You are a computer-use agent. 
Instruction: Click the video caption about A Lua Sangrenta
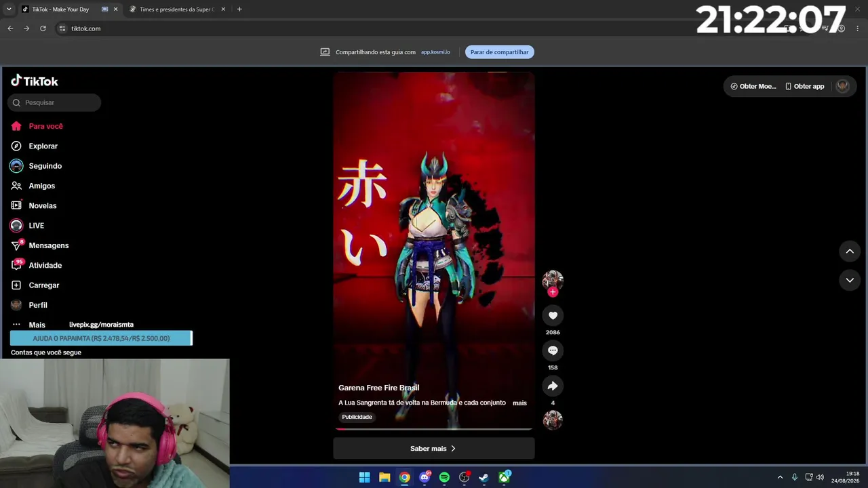click(x=422, y=403)
